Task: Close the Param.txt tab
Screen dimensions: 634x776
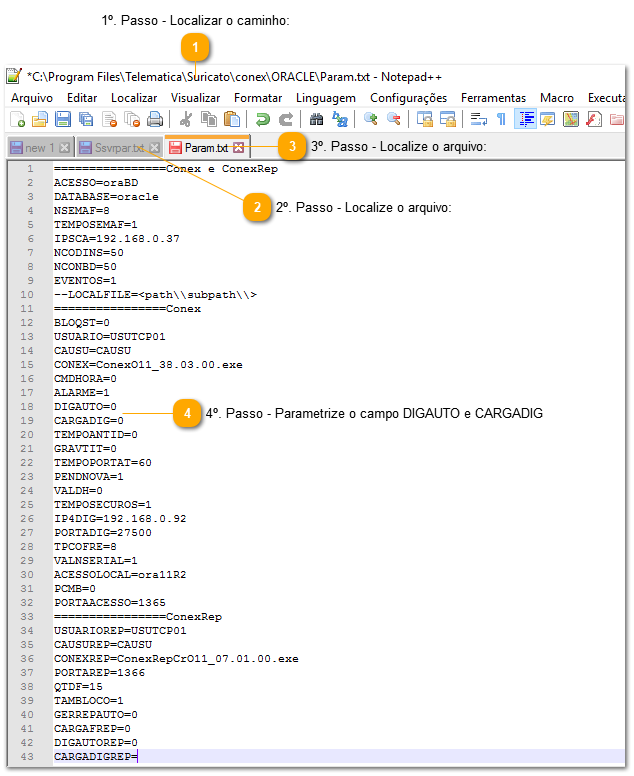Action: 239,147
